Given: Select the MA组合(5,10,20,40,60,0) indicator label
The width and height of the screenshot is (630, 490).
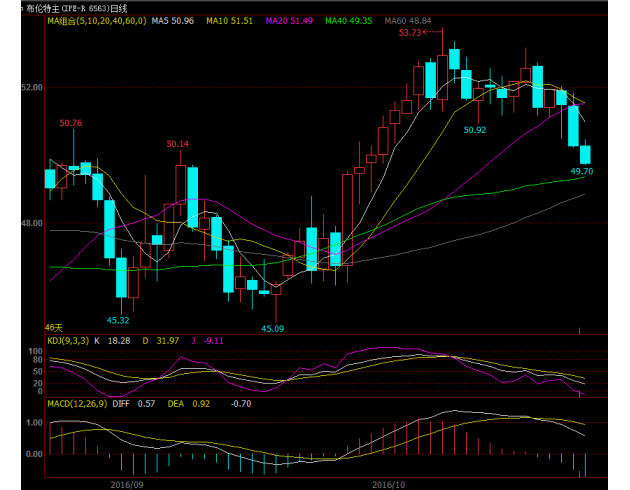Looking at the screenshot, I should point(97,21).
